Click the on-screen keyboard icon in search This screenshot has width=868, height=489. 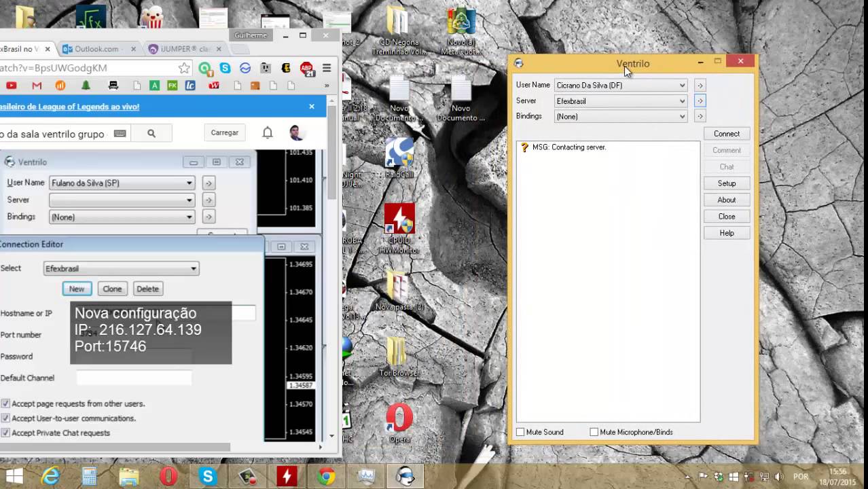coord(120,134)
